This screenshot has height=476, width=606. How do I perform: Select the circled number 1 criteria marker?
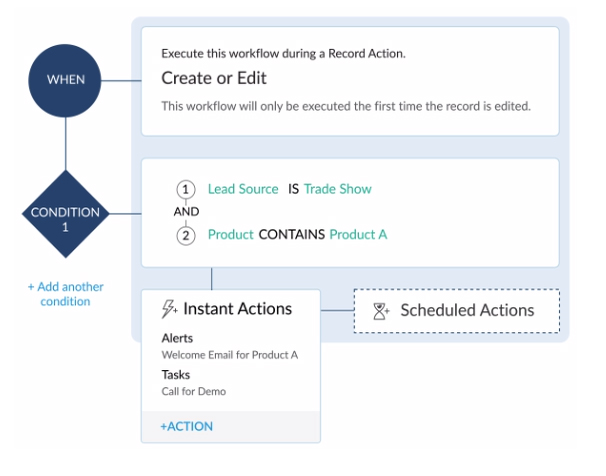(185, 189)
